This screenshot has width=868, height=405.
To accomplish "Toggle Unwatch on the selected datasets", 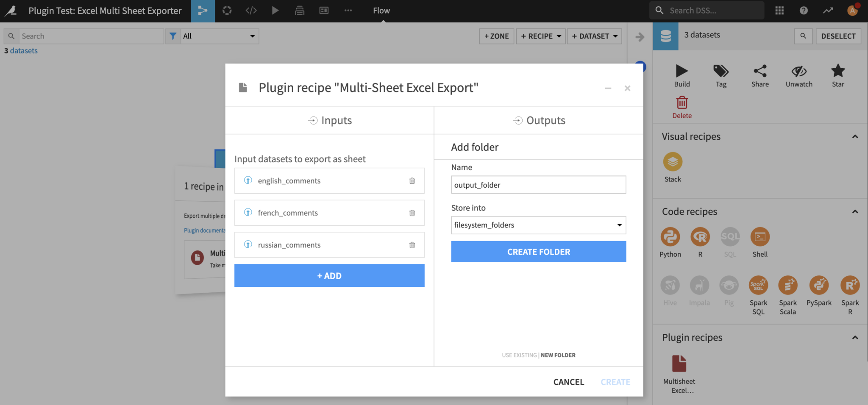I will coord(799,75).
